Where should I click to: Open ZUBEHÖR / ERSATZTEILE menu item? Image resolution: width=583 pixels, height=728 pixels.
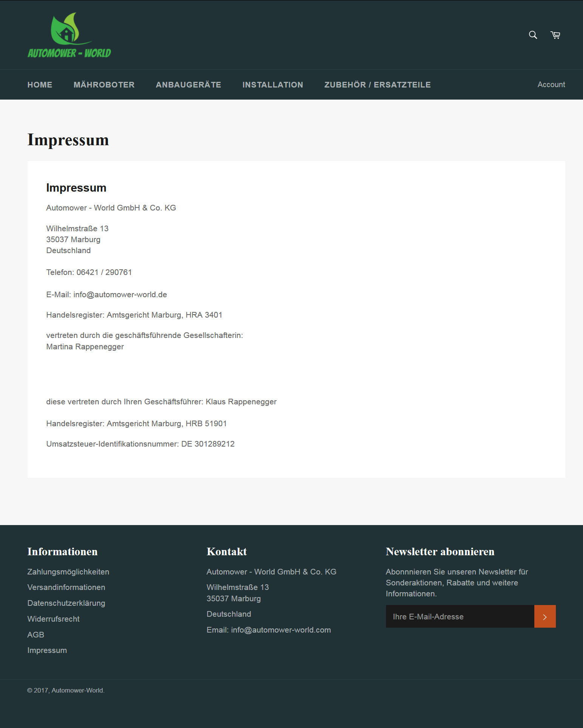point(378,85)
